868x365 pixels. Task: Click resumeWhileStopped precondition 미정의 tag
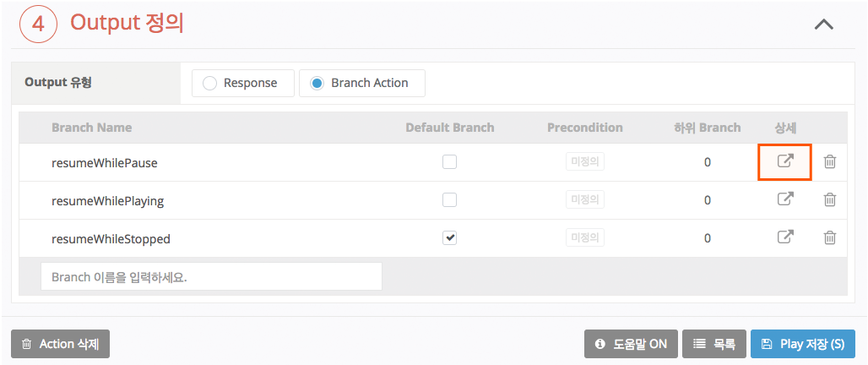[585, 238]
